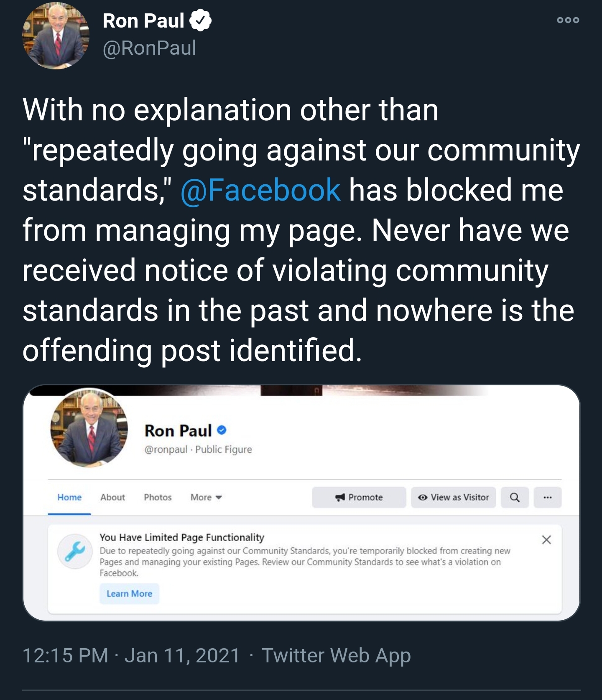Click the @RonPaul handle
602x700 pixels.
(149, 48)
